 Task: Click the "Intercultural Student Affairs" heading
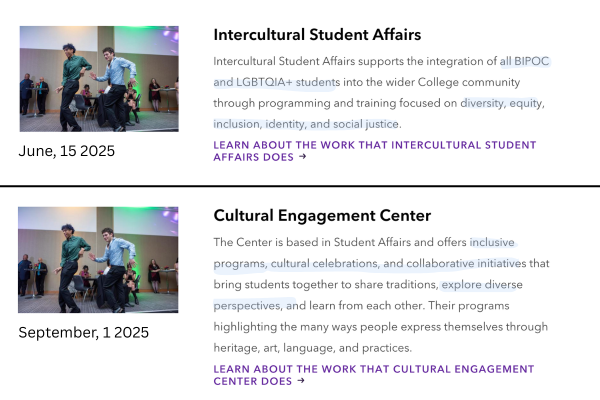click(x=317, y=35)
